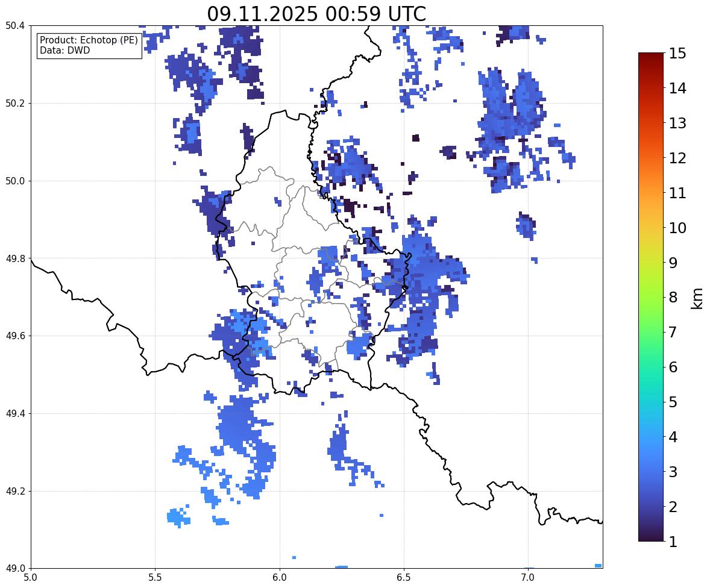Click the colorbar tick label 9

point(673,263)
